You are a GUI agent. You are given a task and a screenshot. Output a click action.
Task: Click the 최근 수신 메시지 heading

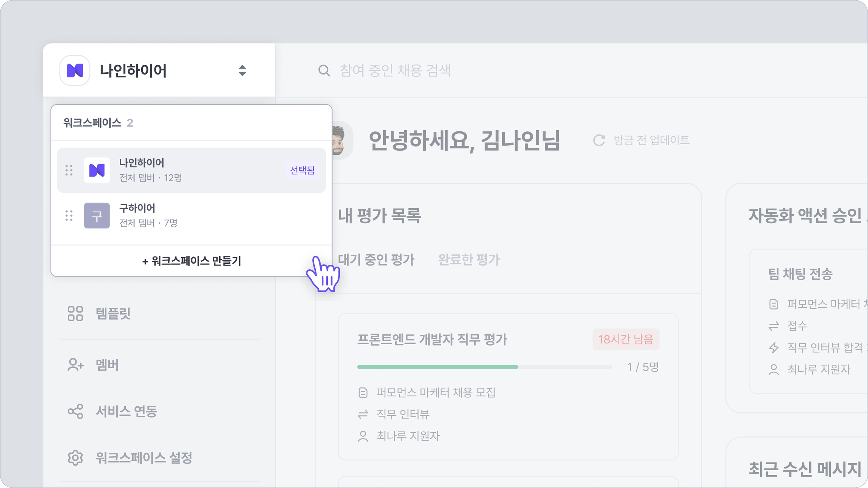point(805,469)
